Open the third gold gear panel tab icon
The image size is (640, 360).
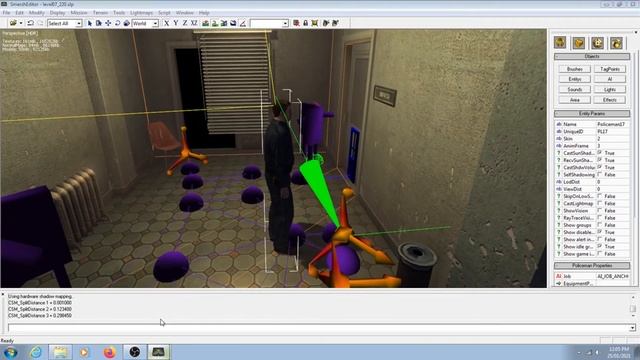click(x=598, y=43)
